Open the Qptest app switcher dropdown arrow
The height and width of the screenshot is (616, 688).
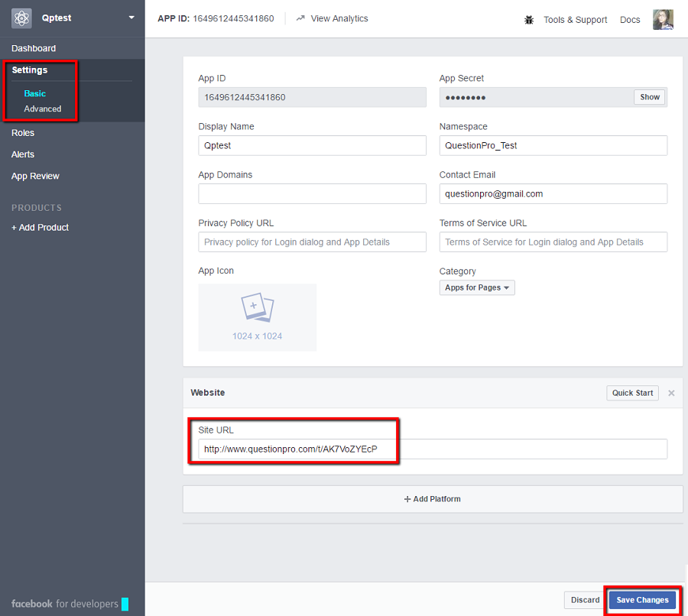[131, 18]
